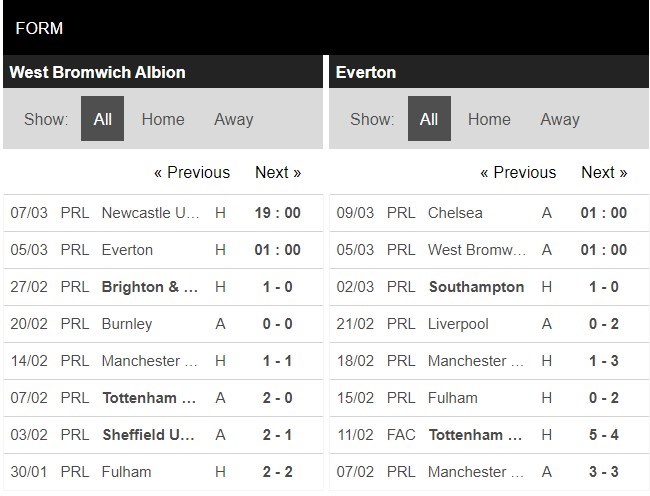Open Everton's FAC Tottenham 5 - 4 match
The width and height of the screenshot is (650, 496).
pyautogui.click(x=604, y=435)
